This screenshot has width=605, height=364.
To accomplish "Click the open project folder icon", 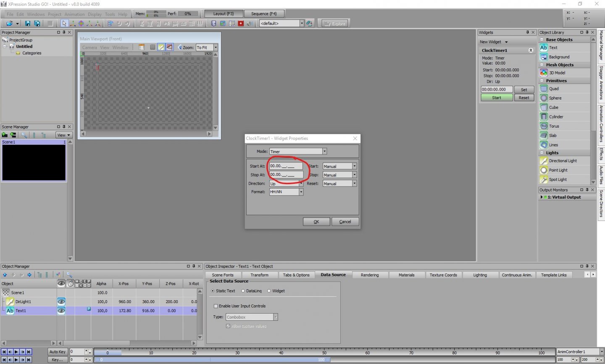I will [10, 24].
